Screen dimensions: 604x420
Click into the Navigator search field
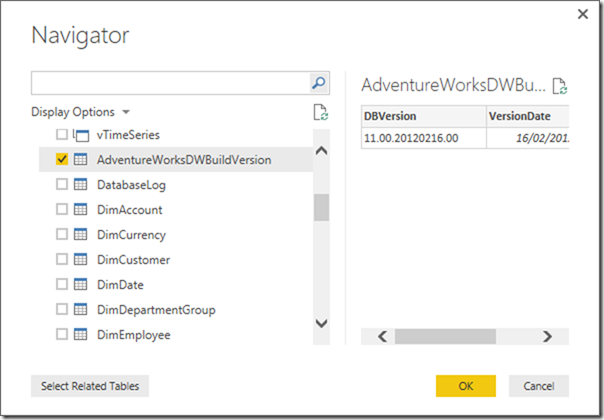[171, 83]
